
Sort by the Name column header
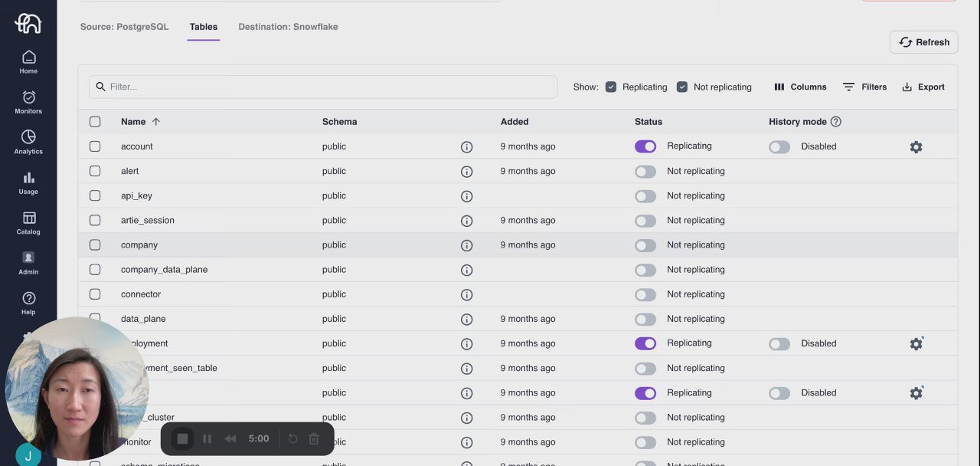(133, 122)
